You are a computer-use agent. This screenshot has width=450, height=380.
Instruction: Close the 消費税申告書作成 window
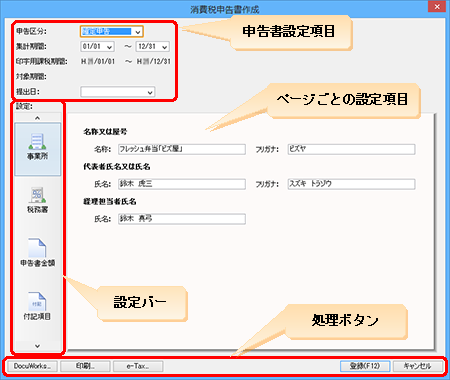pyautogui.click(x=437, y=7)
